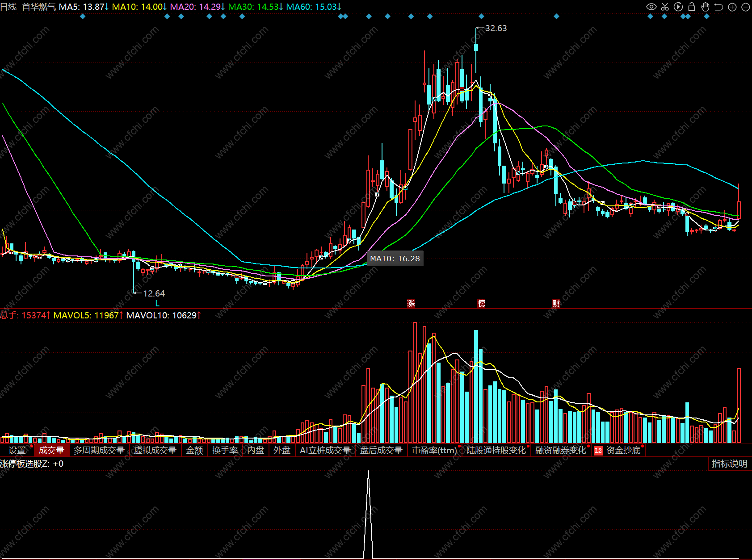The height and width of the screenshot is (560, 752).
Task: Click the 涨停板选股Z: +0 label
Action: tap(32, 464)
